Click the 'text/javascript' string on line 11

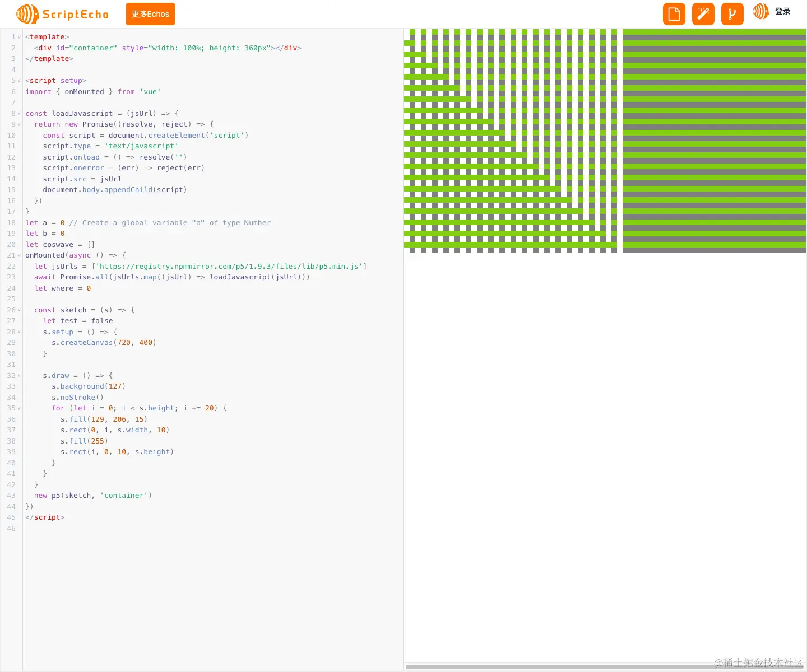[x=141, y=146]
